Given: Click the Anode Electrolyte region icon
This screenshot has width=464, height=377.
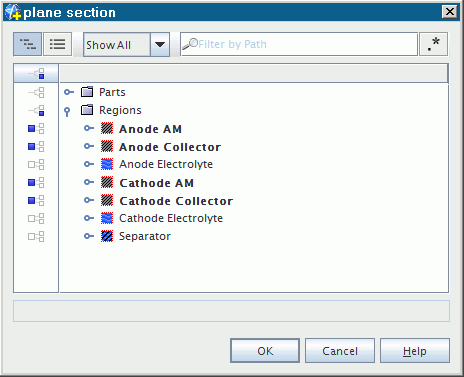Looking at the screenshot, I should click(107, 164).
